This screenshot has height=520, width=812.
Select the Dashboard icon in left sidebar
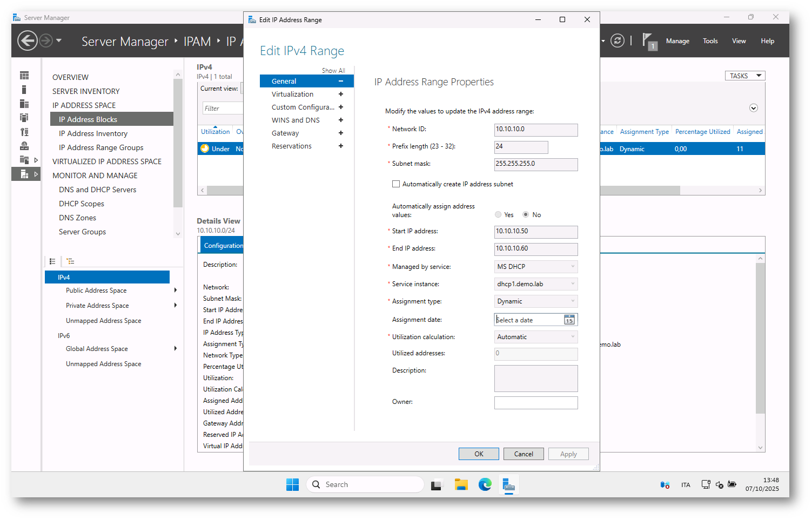(24, 76)
